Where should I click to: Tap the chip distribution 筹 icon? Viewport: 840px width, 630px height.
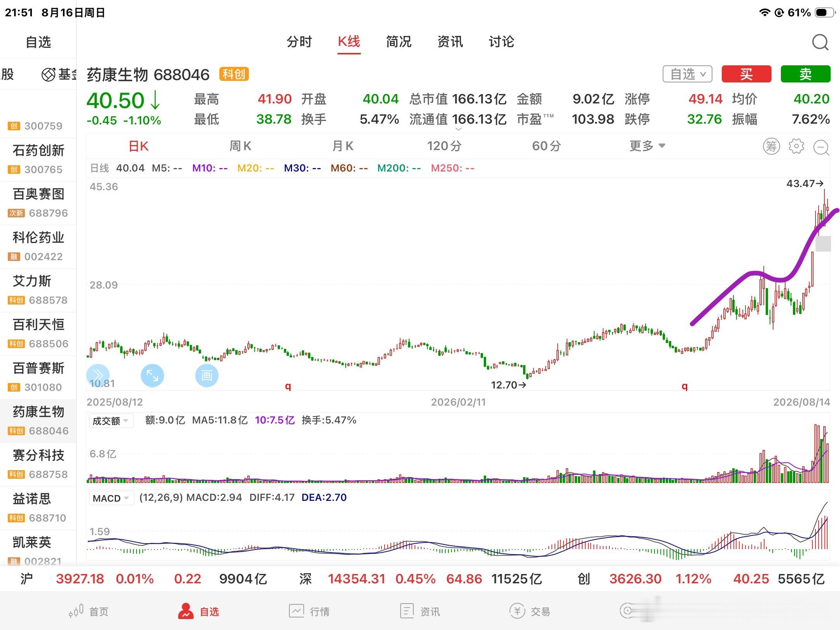(771, 146)
